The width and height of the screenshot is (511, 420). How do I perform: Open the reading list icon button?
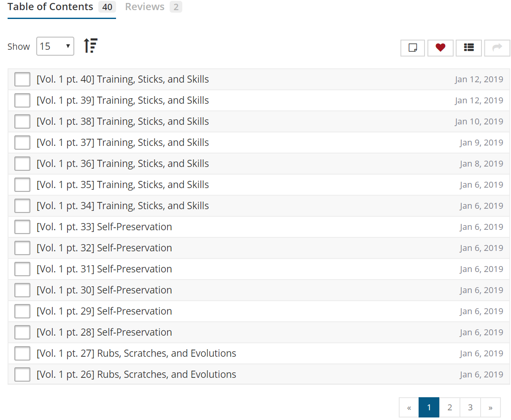pyautogui.click(x=468, y=48)
